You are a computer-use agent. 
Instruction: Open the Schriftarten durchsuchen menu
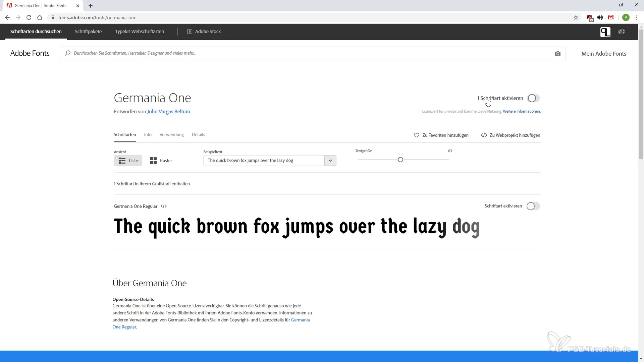[x=36, y=32]
